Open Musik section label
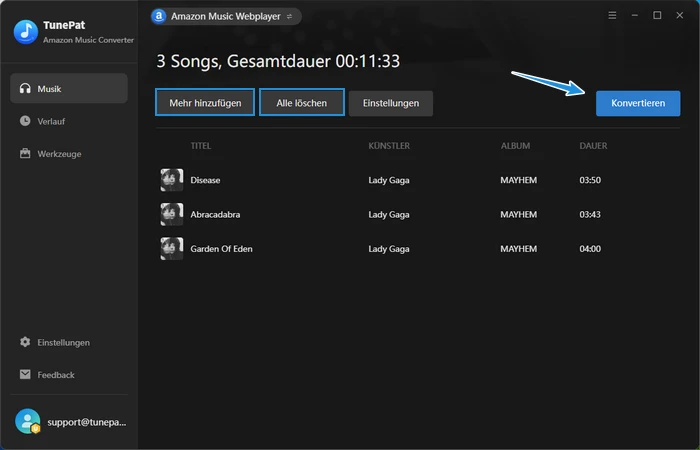700x450 pixels. point(49,89)
